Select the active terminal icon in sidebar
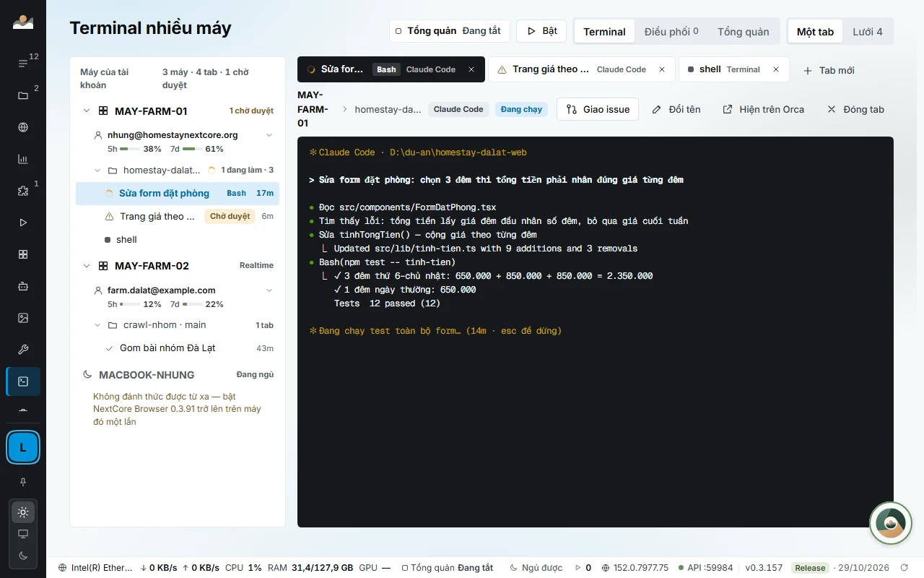 click(23, 381)
